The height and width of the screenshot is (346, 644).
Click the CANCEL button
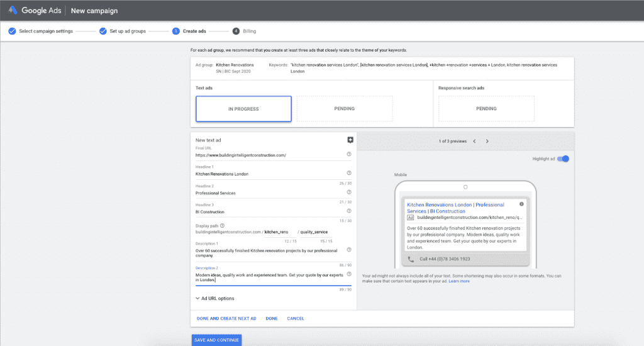pos(296,318)
